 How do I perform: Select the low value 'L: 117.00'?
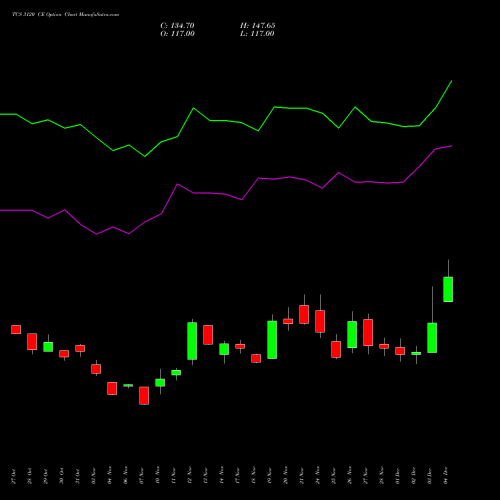[x=257, y=34]
